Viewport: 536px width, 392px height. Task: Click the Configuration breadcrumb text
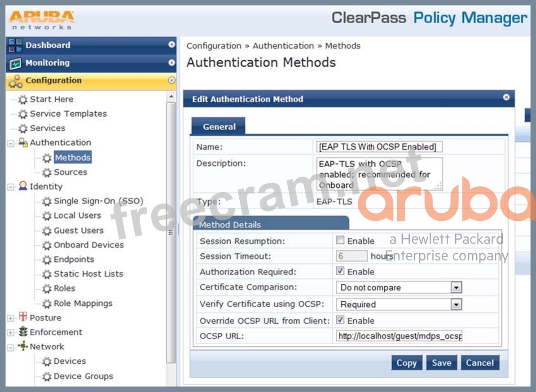point(214,46)
